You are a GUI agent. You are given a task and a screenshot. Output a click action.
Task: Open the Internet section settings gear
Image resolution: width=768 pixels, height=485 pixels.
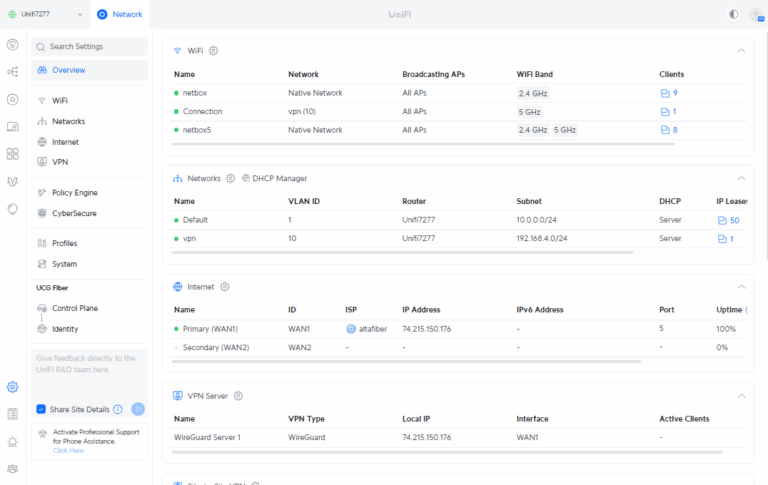pyautogui.click(x=225, y=287)
